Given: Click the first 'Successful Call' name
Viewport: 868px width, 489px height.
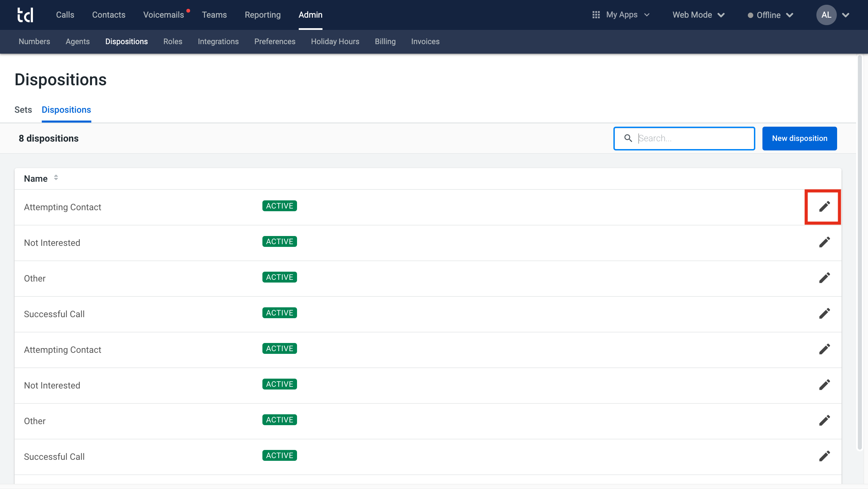Looking at the screenshot, I should [x=54, y=314].
